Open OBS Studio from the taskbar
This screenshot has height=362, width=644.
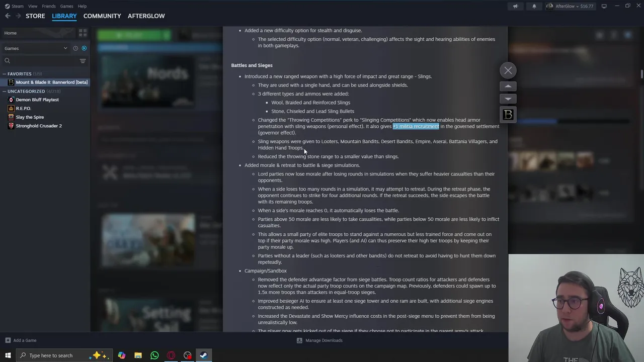pyautogui.click(x=188, y=355)
